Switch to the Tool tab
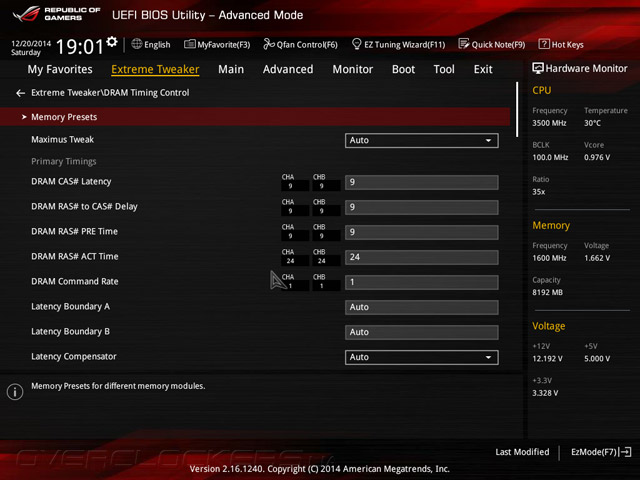 point(444,69)
